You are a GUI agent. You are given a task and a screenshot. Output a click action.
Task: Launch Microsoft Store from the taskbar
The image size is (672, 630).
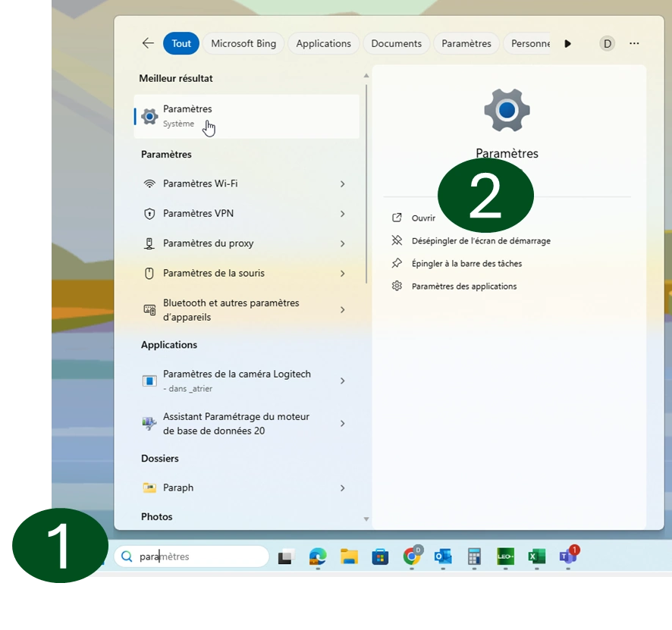[x=380, y=557]
